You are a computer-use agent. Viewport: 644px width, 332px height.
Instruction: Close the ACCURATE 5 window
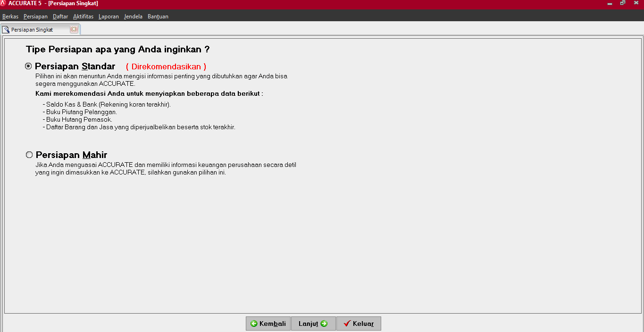(x=636, y=3)
